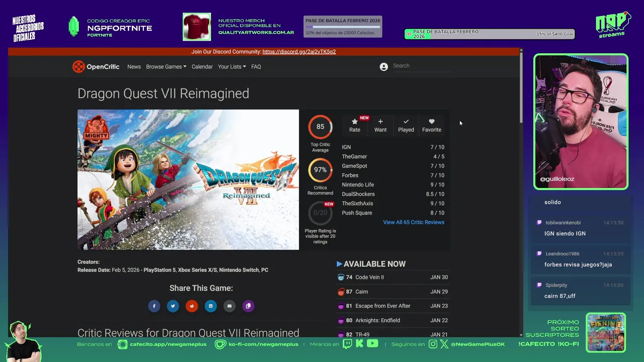Click the Instagram icon in bottom bar
644x362 pixels.
(x=433, y=344)
